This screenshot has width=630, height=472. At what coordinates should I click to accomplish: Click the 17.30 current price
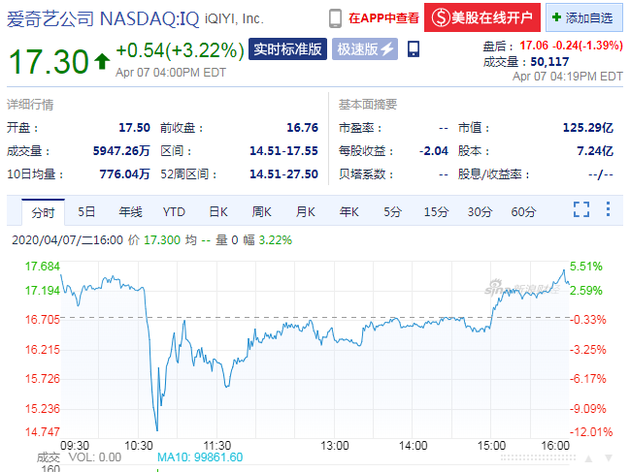tap(48, 61)
